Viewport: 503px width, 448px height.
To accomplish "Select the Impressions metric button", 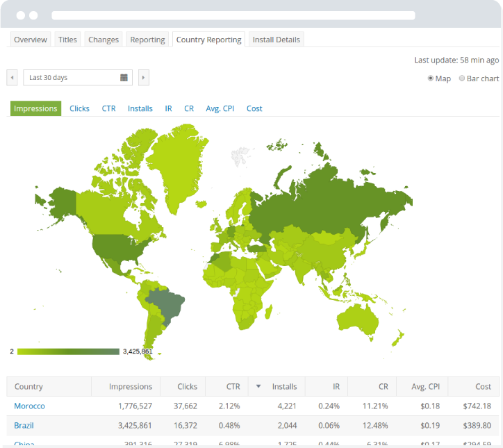I will point(35,108).
